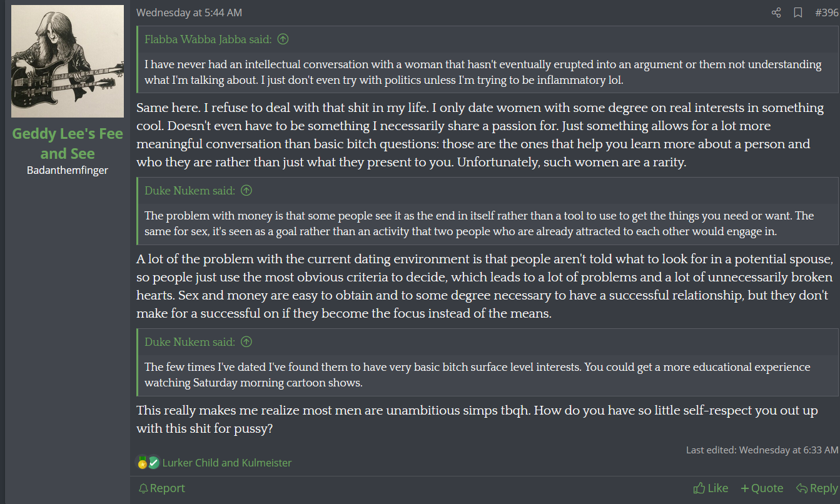Open second Duke Nukem said quote header
The width and height of the screenshot is (840, 504).
click(x=190, y=342)
